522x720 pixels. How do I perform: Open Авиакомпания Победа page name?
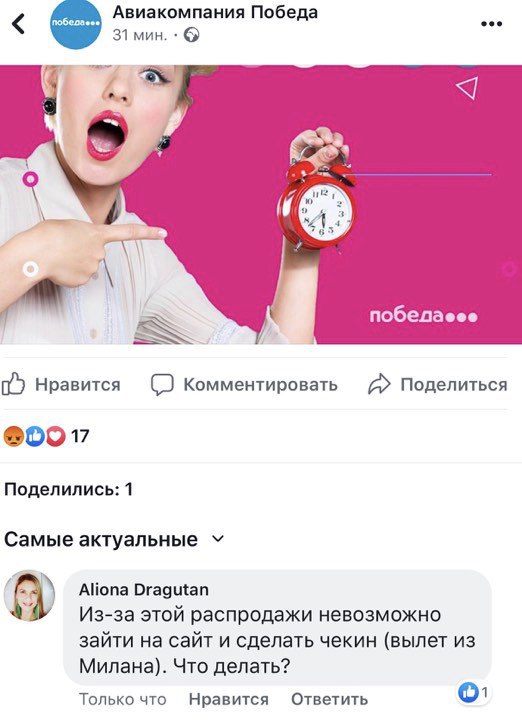(x=215, y=12)
